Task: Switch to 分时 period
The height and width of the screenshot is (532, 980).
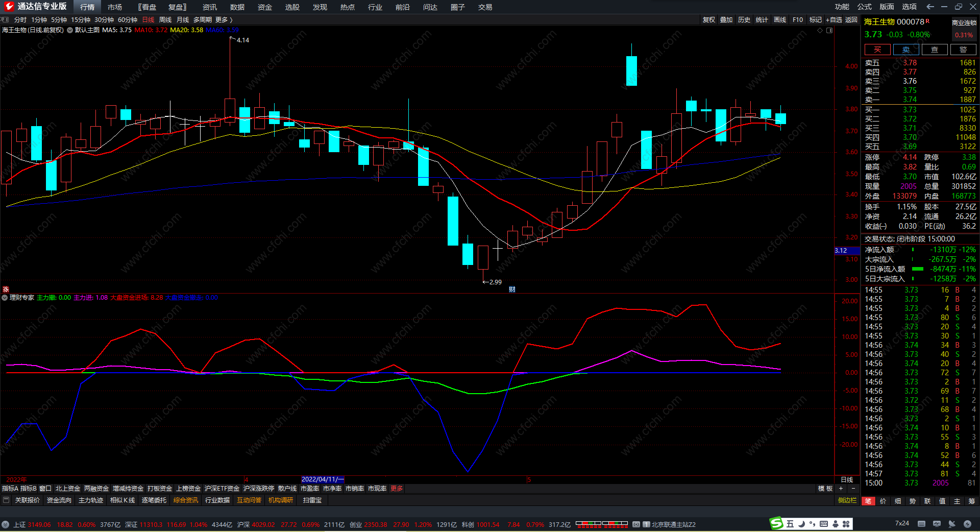Action: click(x=20, y=19)
